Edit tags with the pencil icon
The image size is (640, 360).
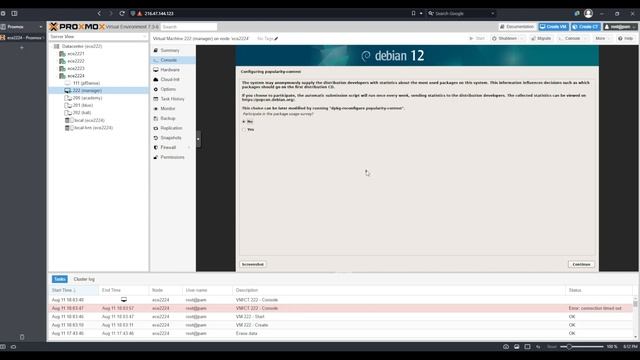(x=276, y=39)
